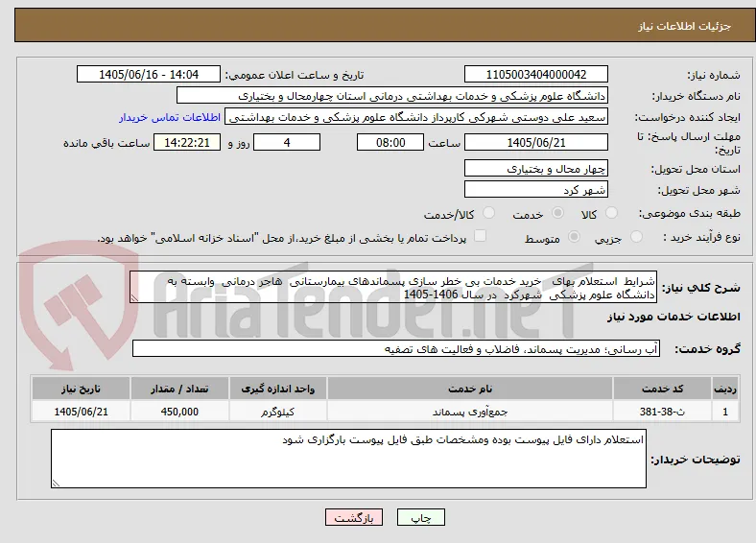Click the response deadline date 1405/06/21 field
The height and width of the screenshot is (543, 756).
click(x=536, y=142)
